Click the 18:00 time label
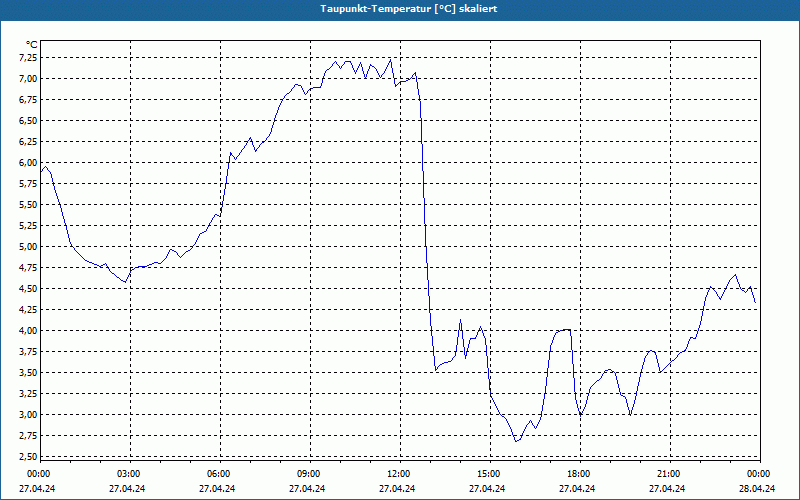The image size is (800, 500). point(580,474)
